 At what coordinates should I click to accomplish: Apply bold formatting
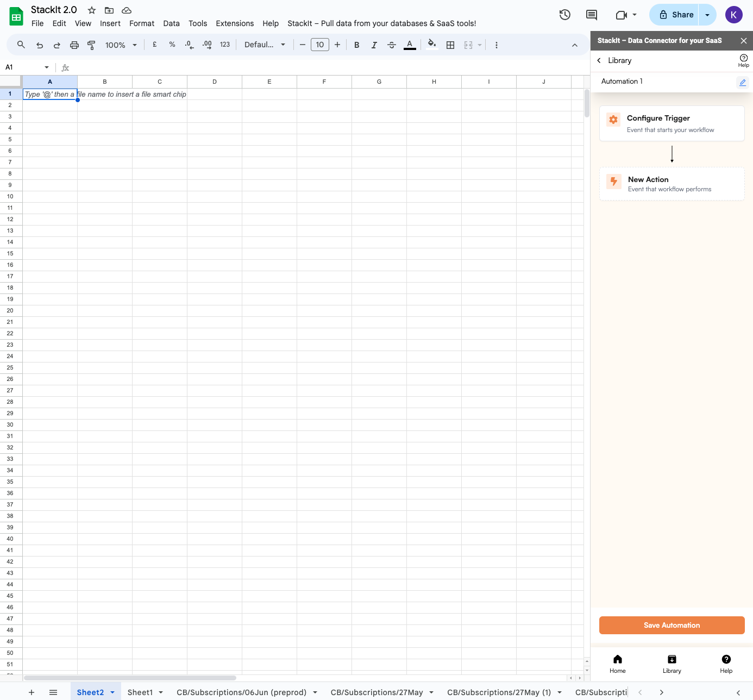pyautogui.click(x=357, y=45)
